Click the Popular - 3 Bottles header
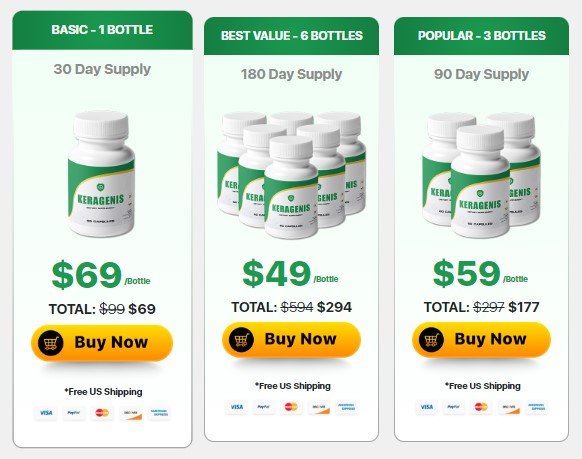This screenshot has height=459, width=582. point(481,36)
